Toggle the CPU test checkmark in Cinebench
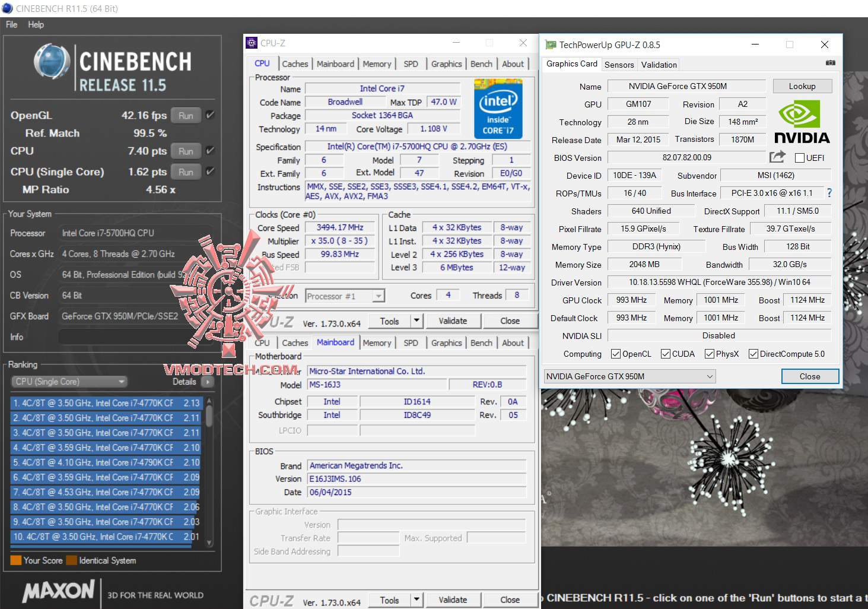 (x=209, y=151)
